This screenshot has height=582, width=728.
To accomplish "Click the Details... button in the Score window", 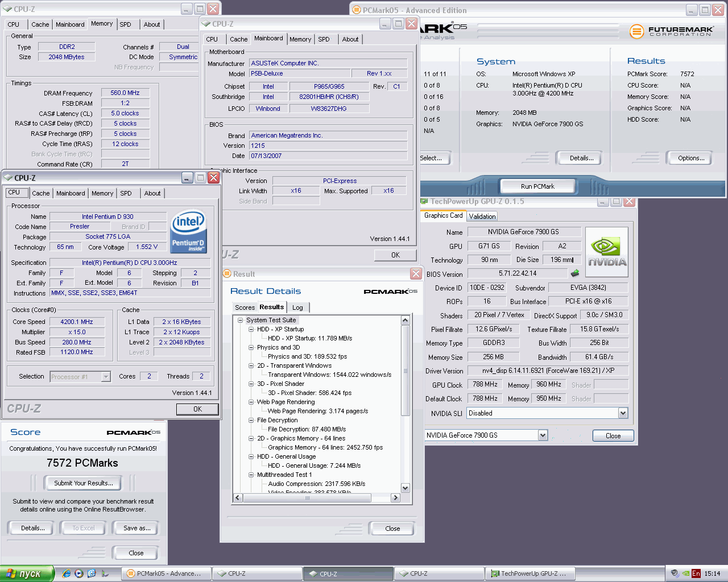I will pyautogui.click(x=33, y=528).
